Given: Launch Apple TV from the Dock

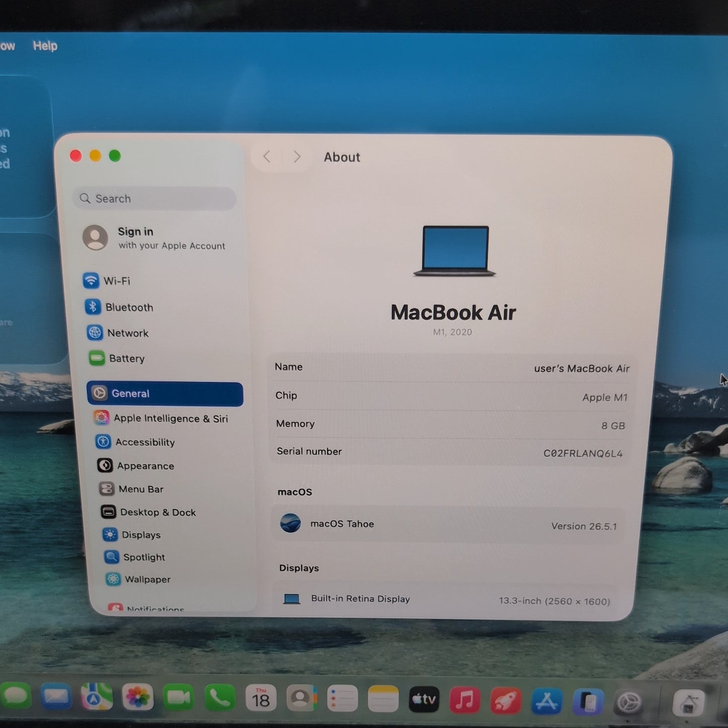Looking at the screenshot, I should (424, 700).
